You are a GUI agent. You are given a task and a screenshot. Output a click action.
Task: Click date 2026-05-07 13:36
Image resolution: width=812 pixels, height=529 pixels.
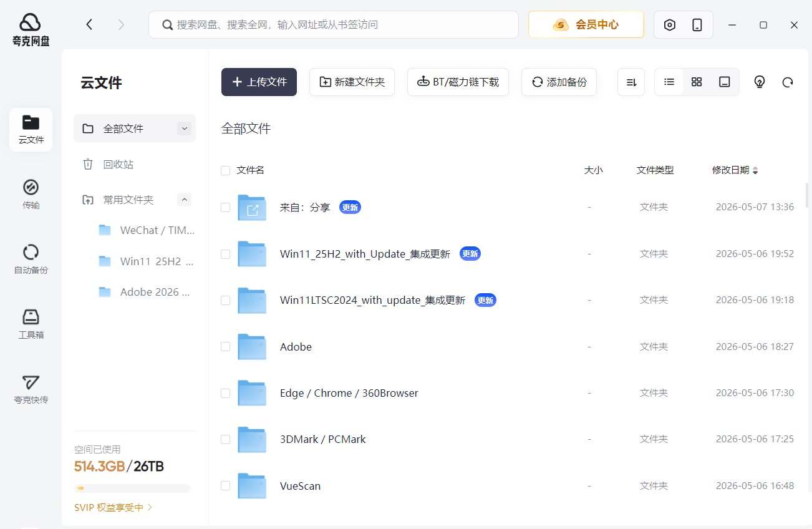755,207
